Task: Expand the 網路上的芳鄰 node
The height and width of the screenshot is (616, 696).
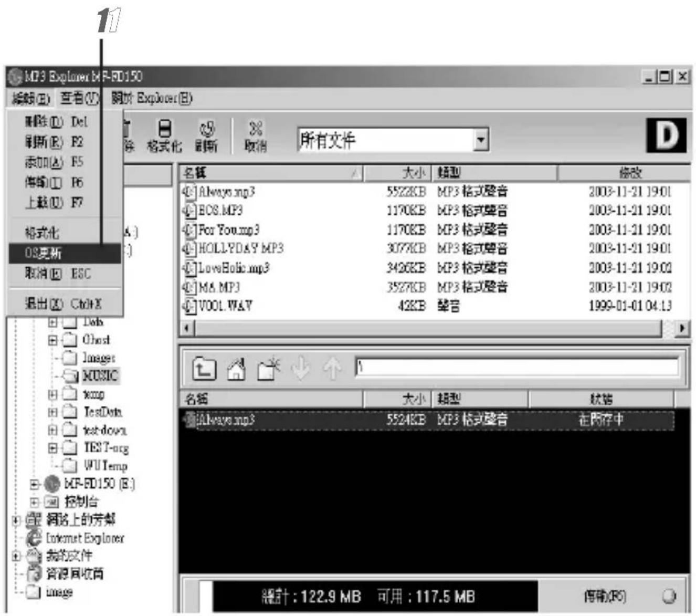Action: click(x=16, y=520)
